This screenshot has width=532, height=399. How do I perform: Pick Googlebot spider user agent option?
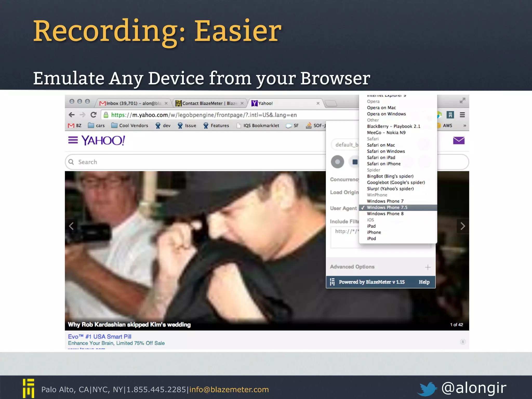coord(396,183)
